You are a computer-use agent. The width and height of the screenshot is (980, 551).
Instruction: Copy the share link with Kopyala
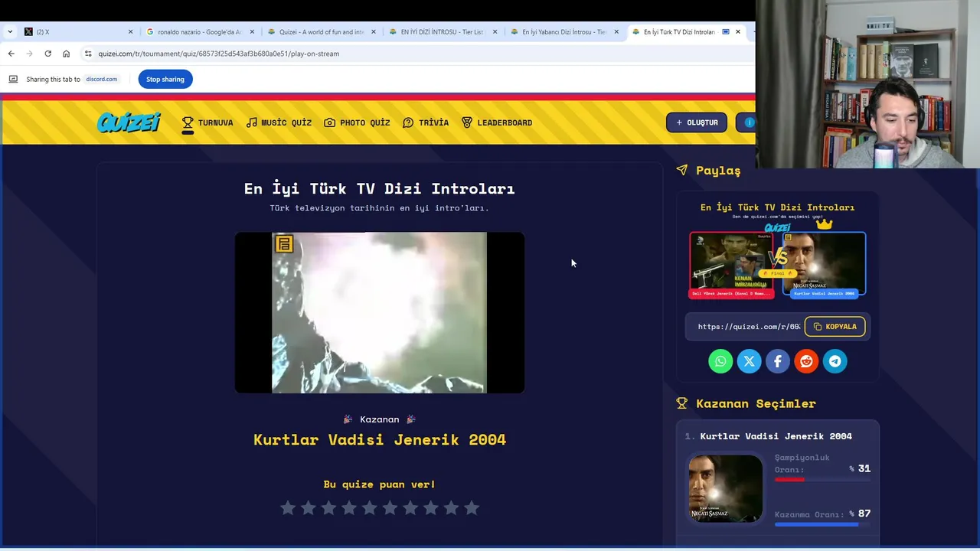point(835,327)
